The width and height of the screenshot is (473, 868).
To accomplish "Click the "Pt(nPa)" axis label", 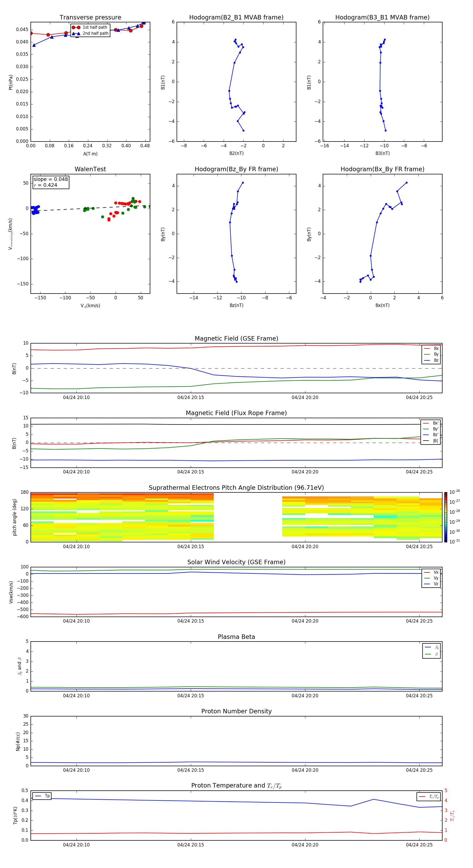I will (x=11, y=82).
